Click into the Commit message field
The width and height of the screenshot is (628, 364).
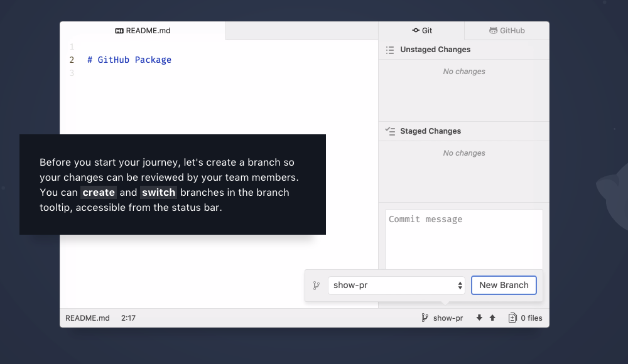click(464, 240)
